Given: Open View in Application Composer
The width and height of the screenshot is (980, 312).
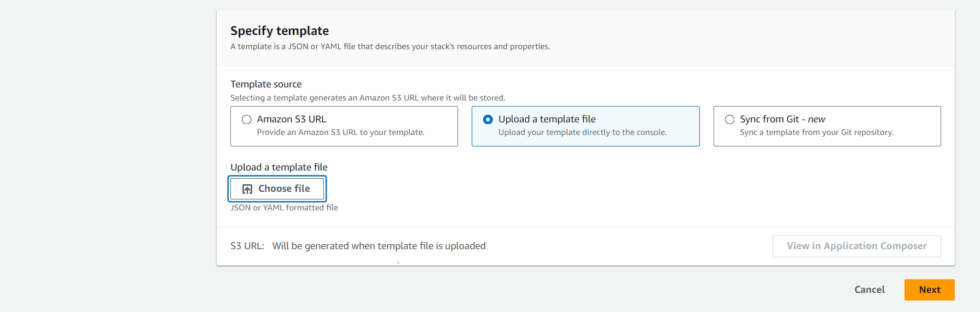Looking at the screenshot, I should pos(856,246).
